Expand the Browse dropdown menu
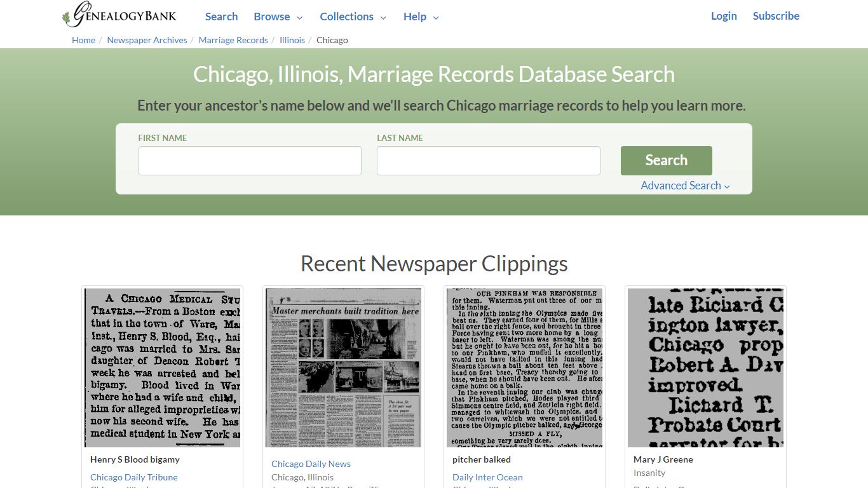This screenshot has width=868, height=488. (278, 17)
